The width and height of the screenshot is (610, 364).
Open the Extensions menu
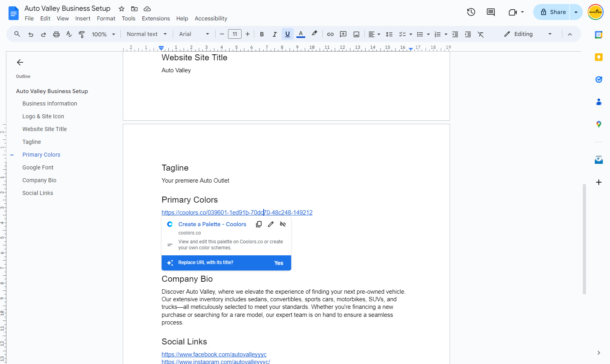[x=156, y=18]
